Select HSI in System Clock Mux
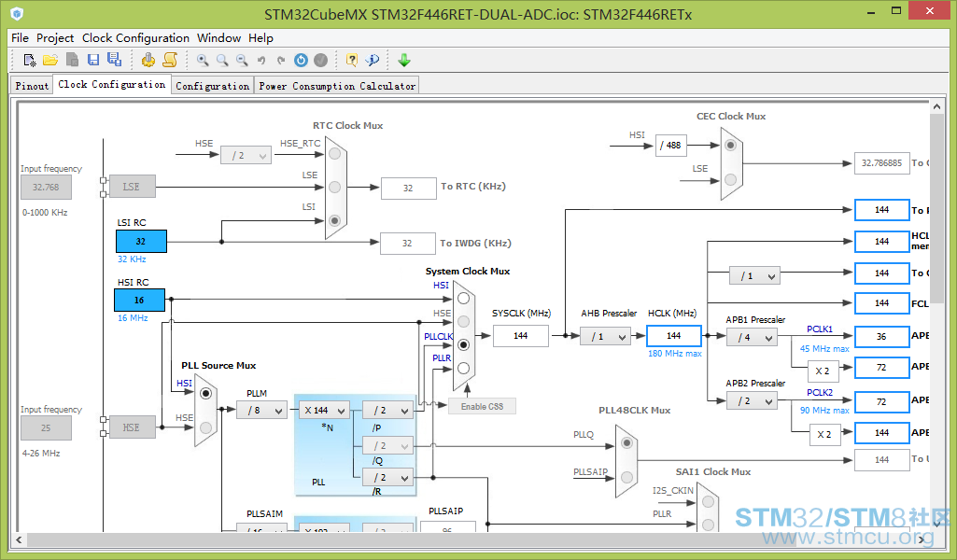Screen dimensions: 957x560 tap(463, 299)
